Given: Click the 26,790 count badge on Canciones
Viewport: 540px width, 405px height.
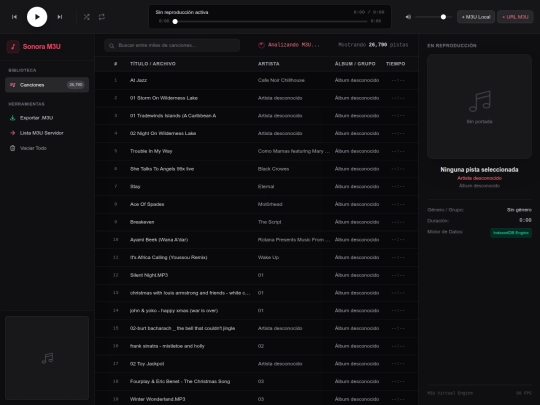Looking at the screenshot, I should [75, 85].
